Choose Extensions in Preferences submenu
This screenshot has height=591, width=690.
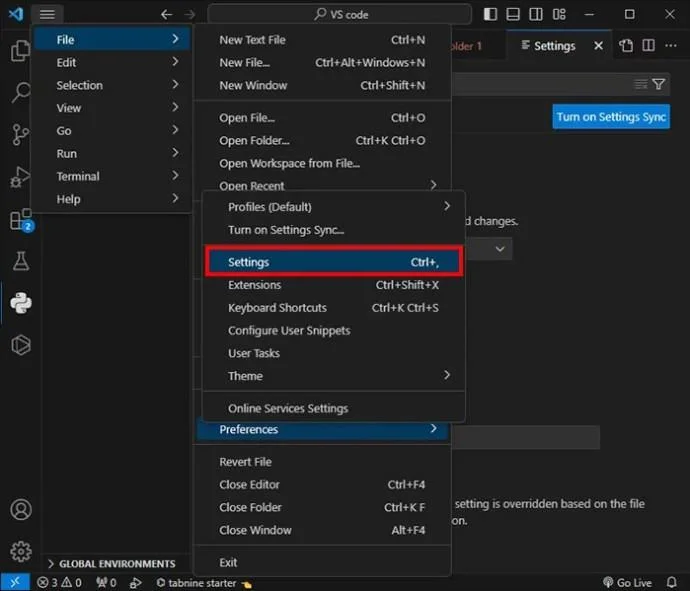coord(334,285)
